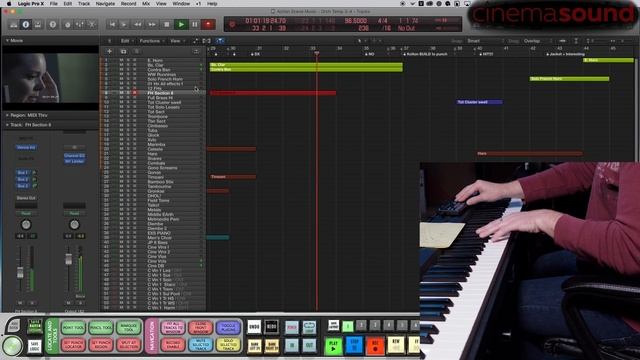The width and height of the screenshot is (640, 360).
Task: Open the Window menu
Action: coord(181,4)
